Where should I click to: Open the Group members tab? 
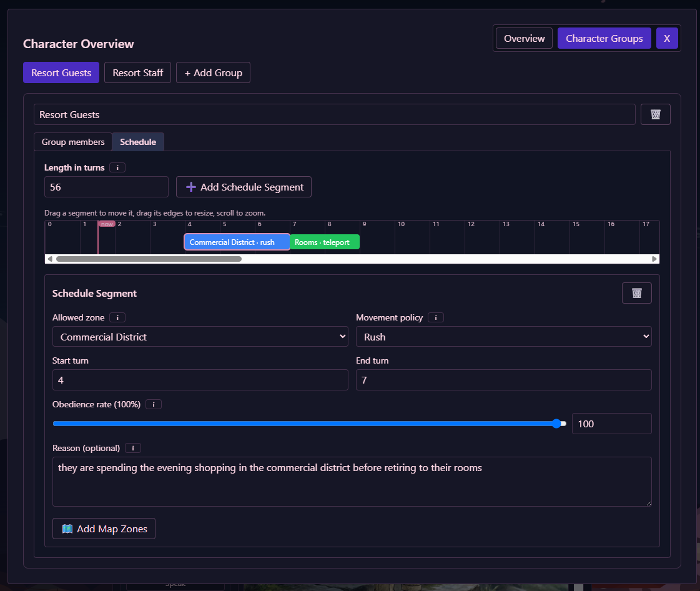click(x=73, y=142)
